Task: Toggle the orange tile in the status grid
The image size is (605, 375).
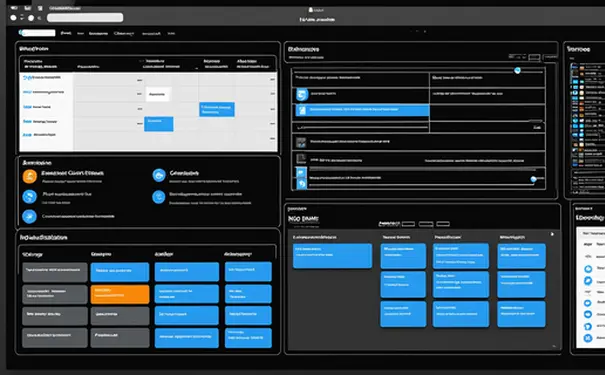Action: 120,294
